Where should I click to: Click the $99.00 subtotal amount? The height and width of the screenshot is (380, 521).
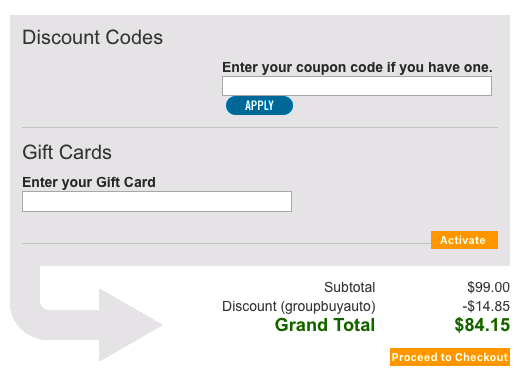point(488,287)
